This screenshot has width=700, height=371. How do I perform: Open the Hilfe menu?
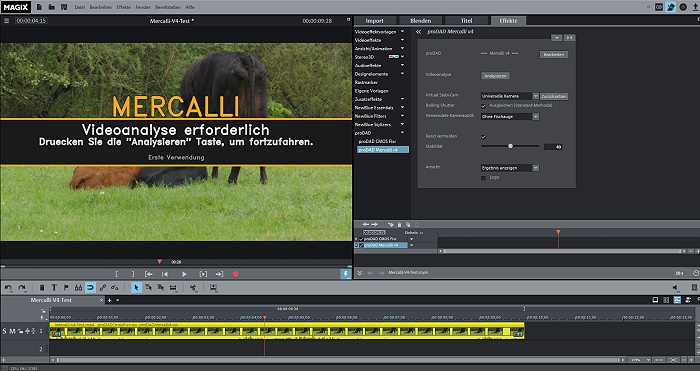190,7
